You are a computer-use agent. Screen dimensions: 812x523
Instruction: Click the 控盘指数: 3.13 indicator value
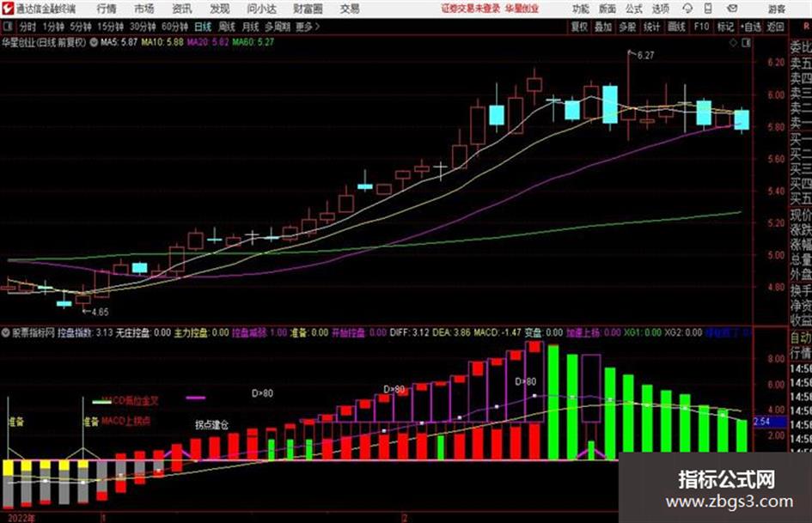pos(85,332)
